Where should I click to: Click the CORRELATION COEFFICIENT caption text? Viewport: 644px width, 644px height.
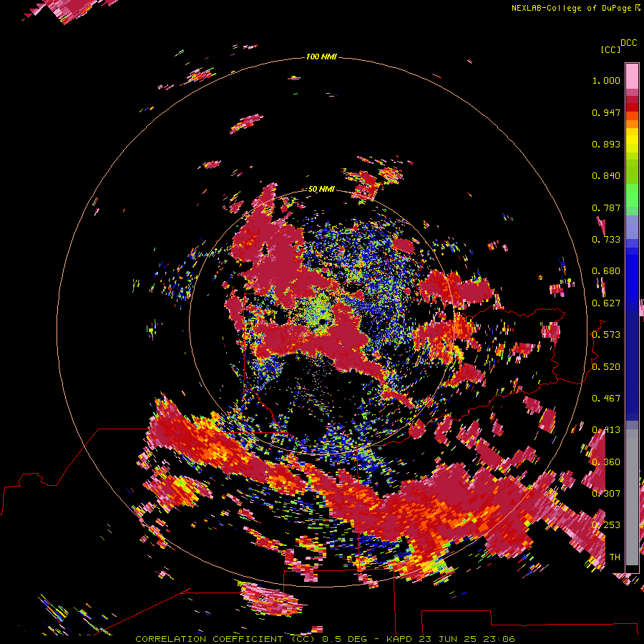coord(208,639)
